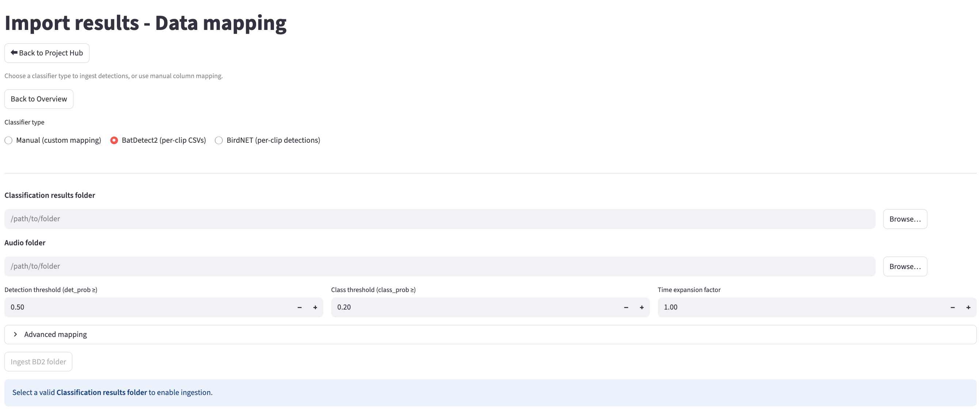The width and height of the screenshot is (980, 418).
Task: Click the detection threshold 0.50 value field
Action: click(x=148, y=307)
